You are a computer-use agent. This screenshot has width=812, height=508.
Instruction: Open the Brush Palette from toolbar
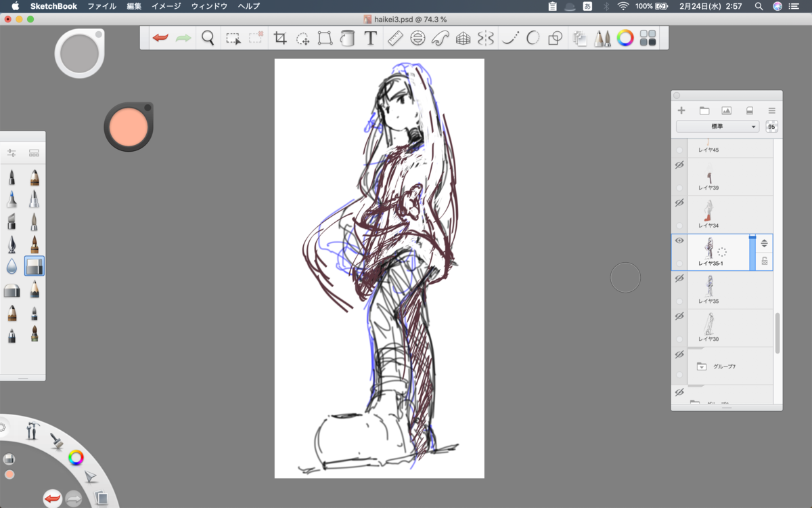coord(602,39)
